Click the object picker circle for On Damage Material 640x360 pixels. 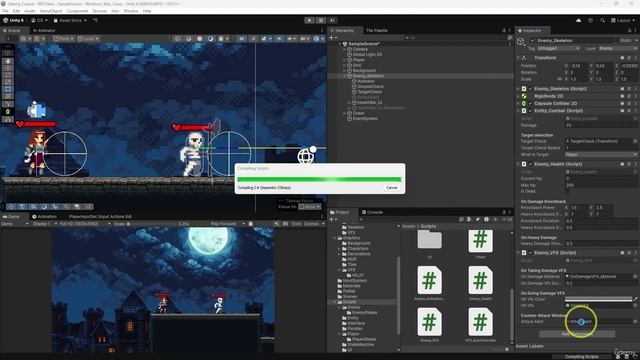click(635, 276)
